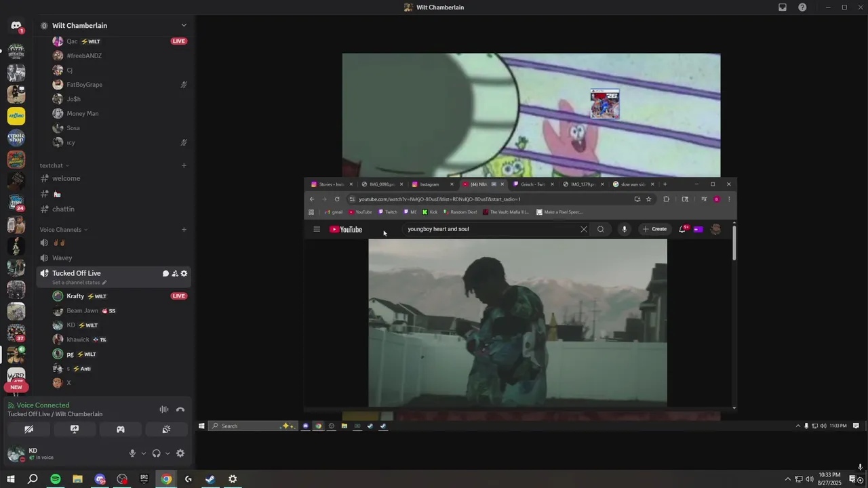
Task: Click the taskbar clock showing 10:33 PM
Action: pyautogui.click(x=831, y=479)
